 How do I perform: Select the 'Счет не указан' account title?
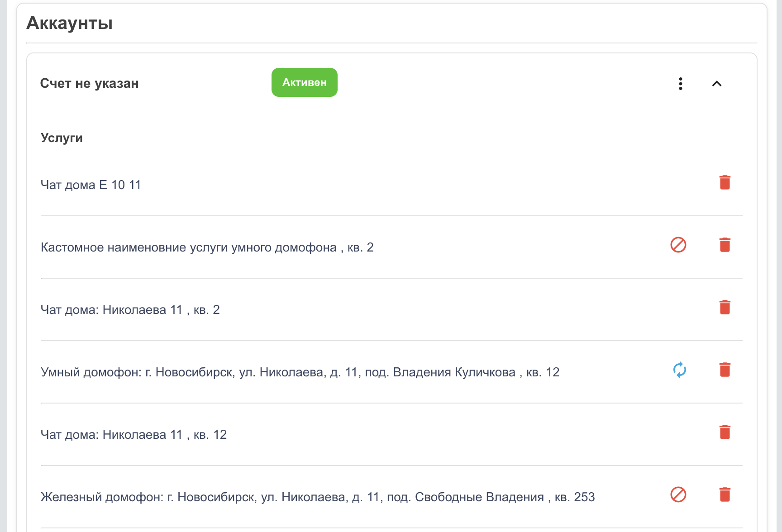[x=89, y=83]
